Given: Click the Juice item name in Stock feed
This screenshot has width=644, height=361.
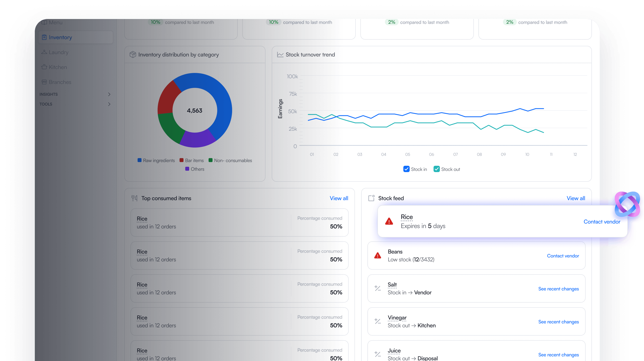Looking at the screenshot, I should pos(394,351).
